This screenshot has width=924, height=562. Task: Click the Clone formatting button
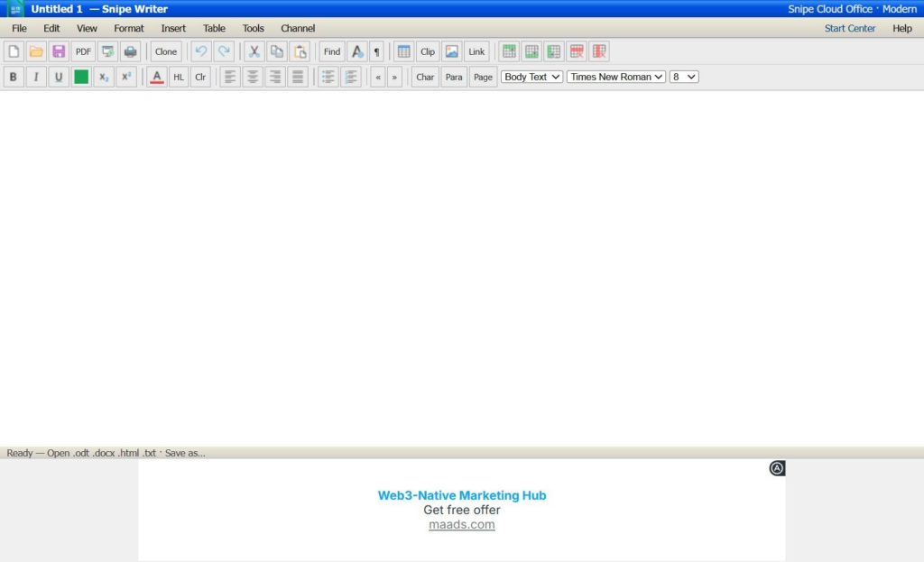(166, 51)
